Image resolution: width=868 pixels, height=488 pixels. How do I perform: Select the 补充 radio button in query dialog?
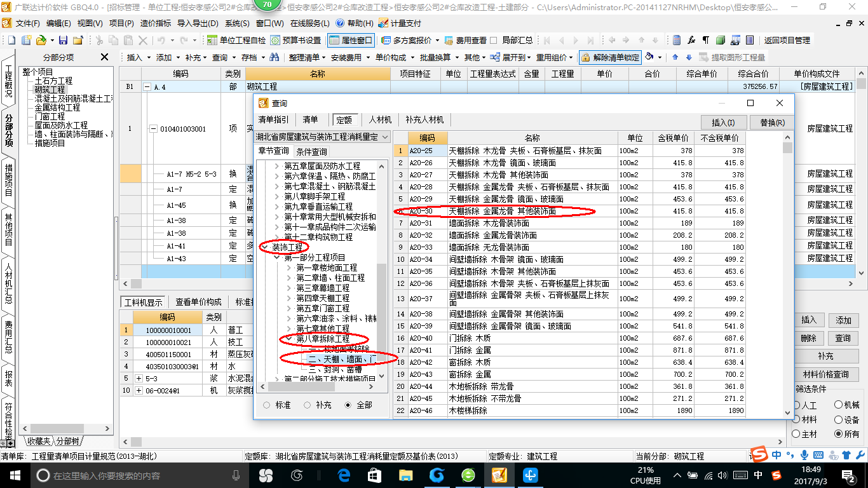tap(308, 405)
